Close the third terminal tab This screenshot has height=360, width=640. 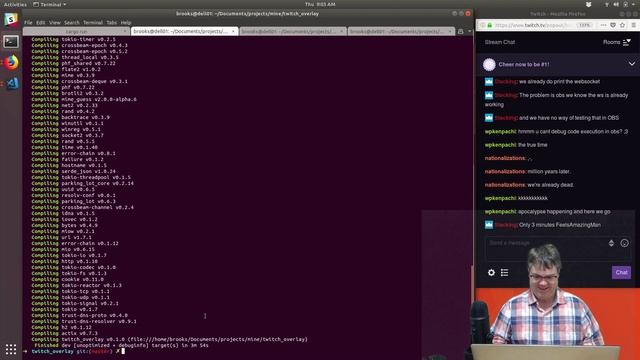341,31
